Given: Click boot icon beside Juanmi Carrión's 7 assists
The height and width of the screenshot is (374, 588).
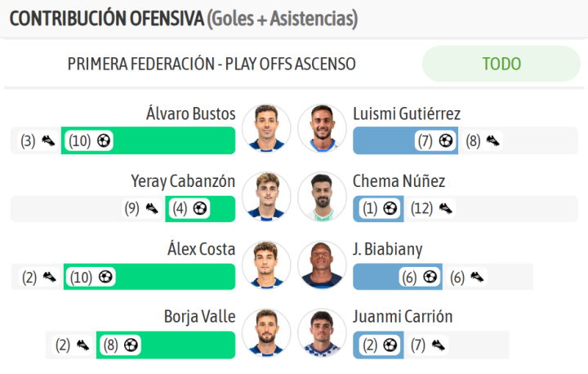Looking at the screenshot, I should tap(438, 345).
